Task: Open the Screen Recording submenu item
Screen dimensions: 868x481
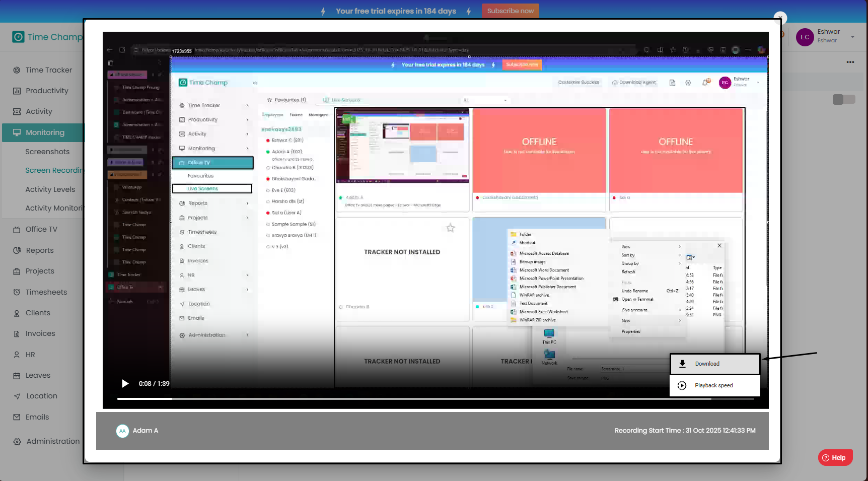Action: 54,170
